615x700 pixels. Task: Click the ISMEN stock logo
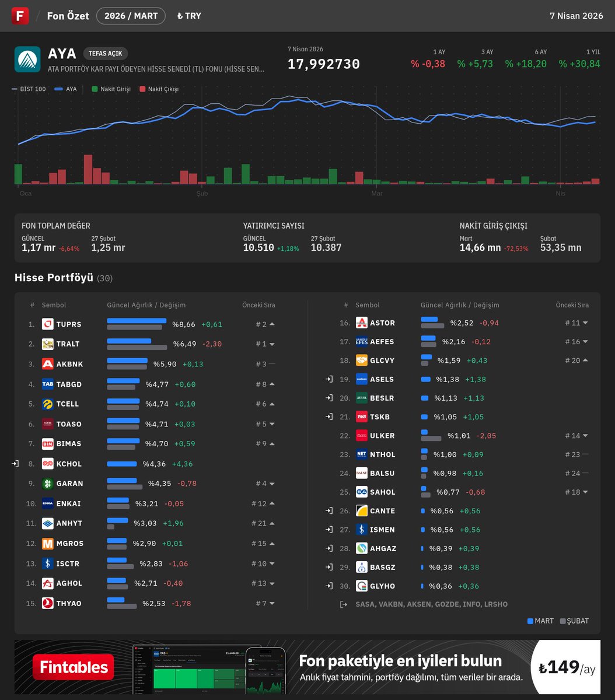coord(362,530)
